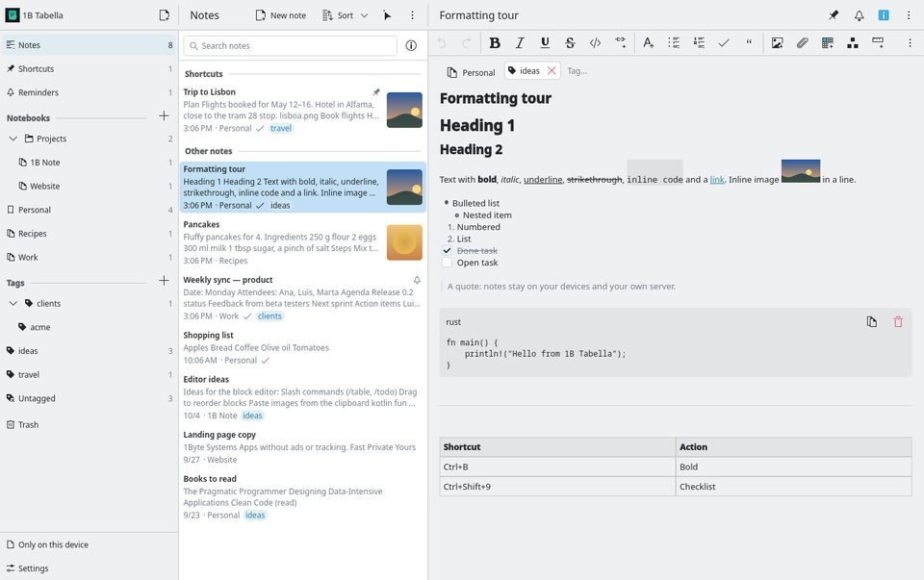
Task: Select the Website notebook
Action: [x=89, y=186]
